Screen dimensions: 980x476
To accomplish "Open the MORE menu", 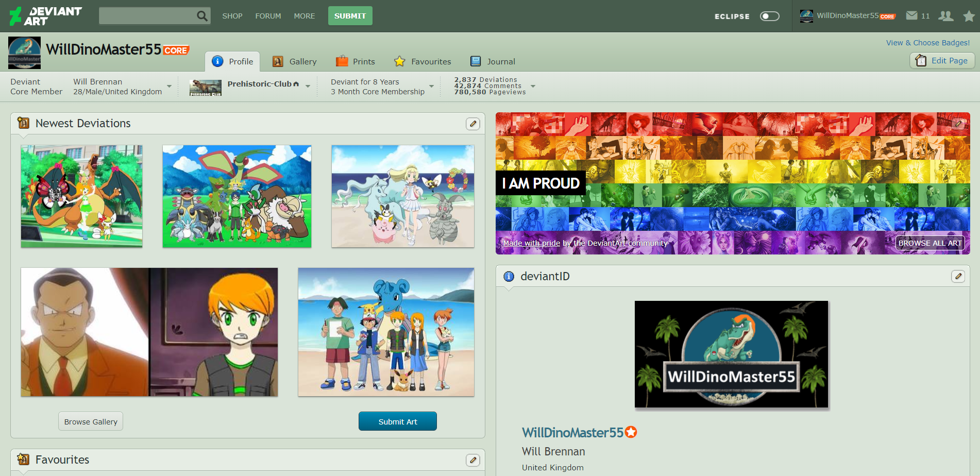I will click(x=304, y=16).
